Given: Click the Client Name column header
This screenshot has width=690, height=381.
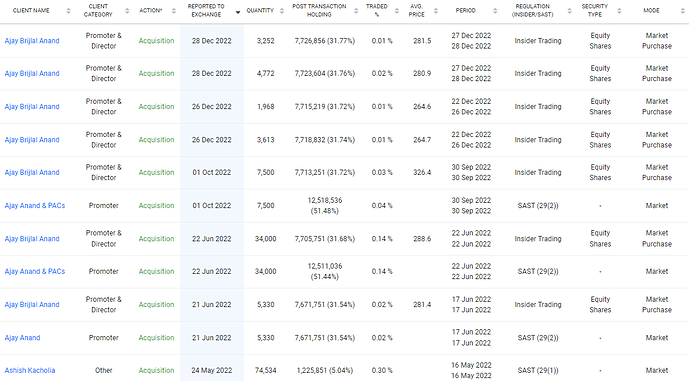Looking at the screenshot, I should pos(31,11).
